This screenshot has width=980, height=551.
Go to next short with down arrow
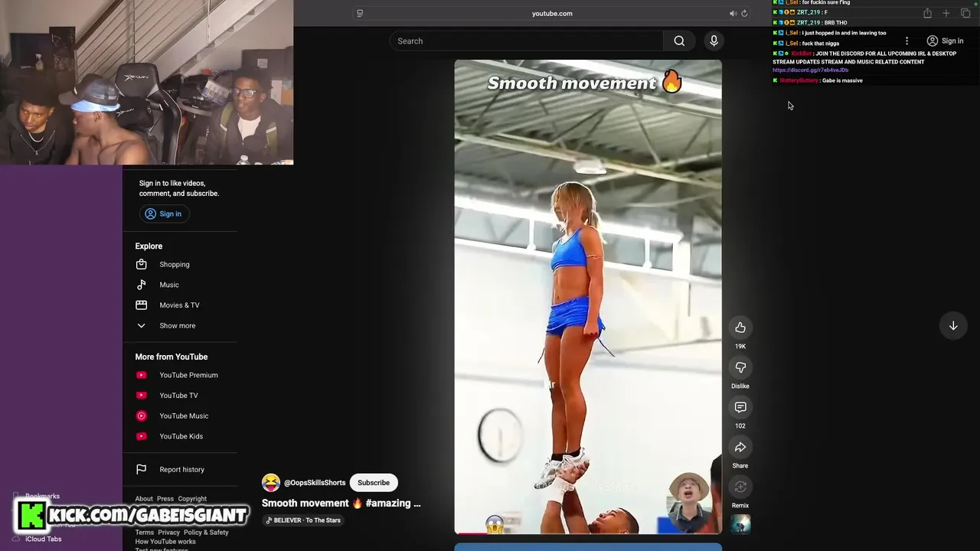coord(953,326)
